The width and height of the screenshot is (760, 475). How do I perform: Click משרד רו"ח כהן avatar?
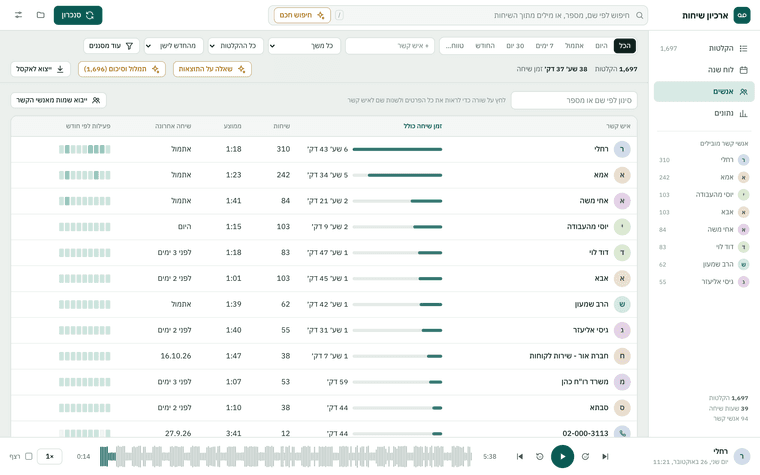pyautogui.click(x=622, y=382)
